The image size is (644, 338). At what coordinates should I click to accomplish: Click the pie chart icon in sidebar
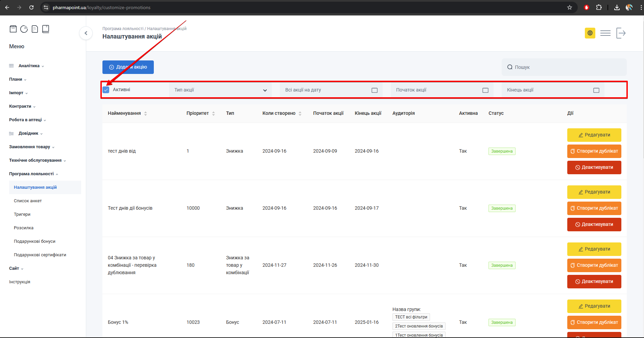pyautogui.click(x=24, y=29)
